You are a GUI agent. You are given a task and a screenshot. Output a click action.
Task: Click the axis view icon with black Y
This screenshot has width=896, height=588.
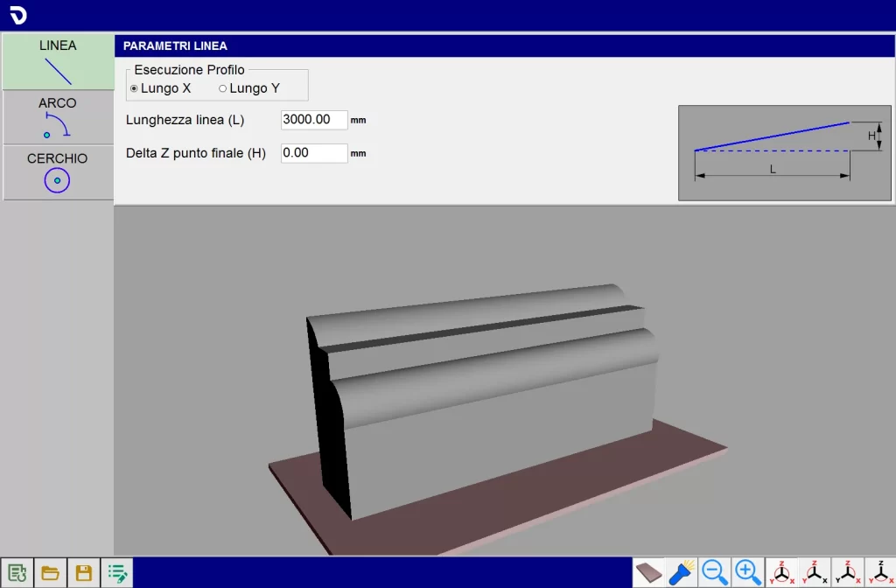tap(848, 572)
